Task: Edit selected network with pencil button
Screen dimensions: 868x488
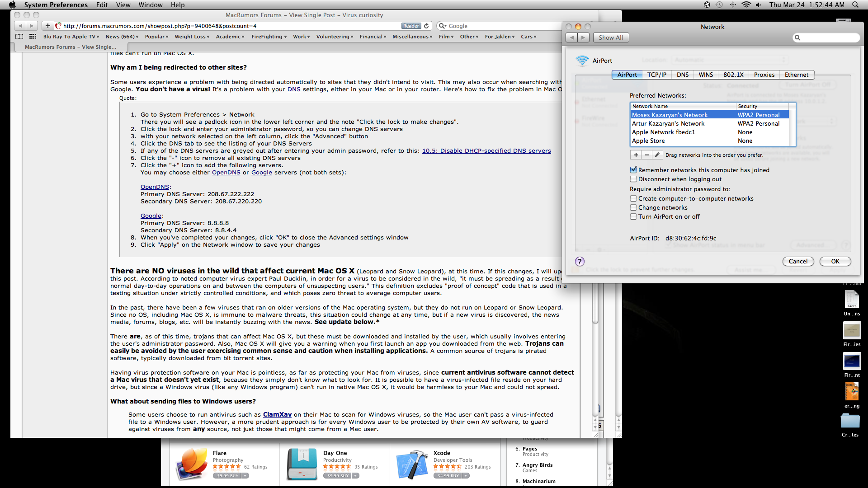Action: 657,155
